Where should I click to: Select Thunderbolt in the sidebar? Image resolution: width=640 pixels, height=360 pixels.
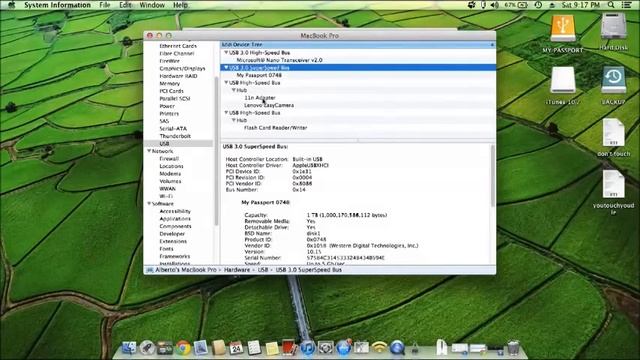tap(175, 136)
